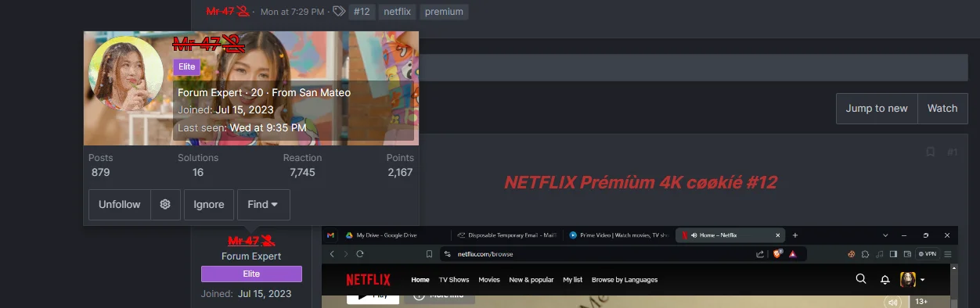This screenshot has height=308, width=980.
Task: Open Netflix notifications bell
Action: coord(885,279)
